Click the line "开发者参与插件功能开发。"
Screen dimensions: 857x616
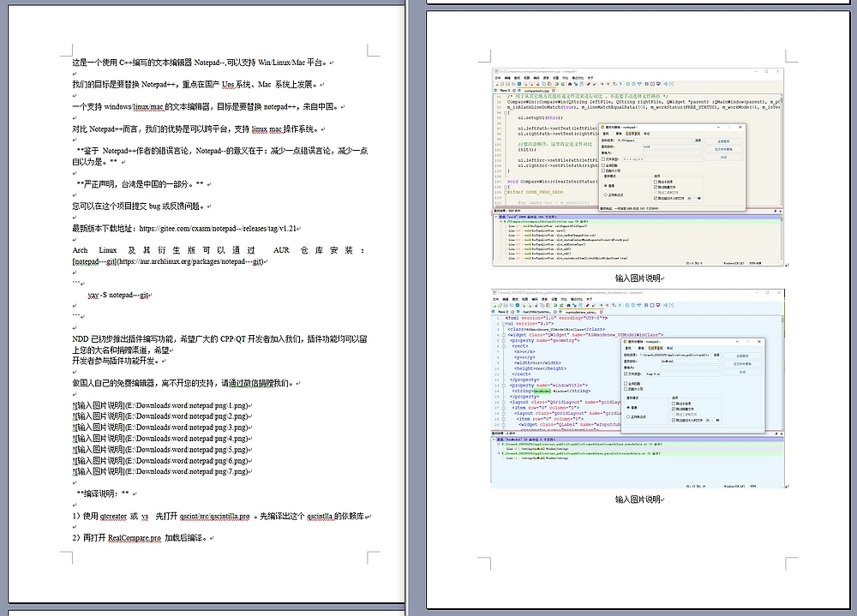[117, 361]
